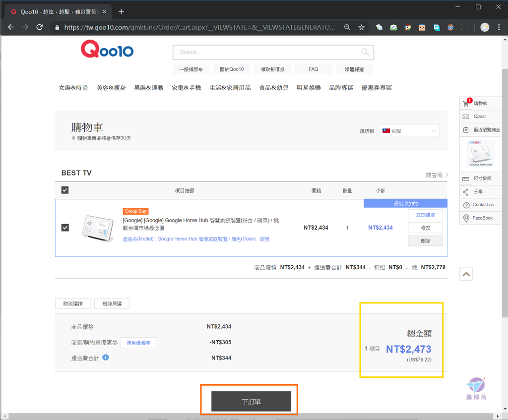Open 美容&瘦身 category menu
The width and height of the screenshot is (508, 420).
(111, 88)
